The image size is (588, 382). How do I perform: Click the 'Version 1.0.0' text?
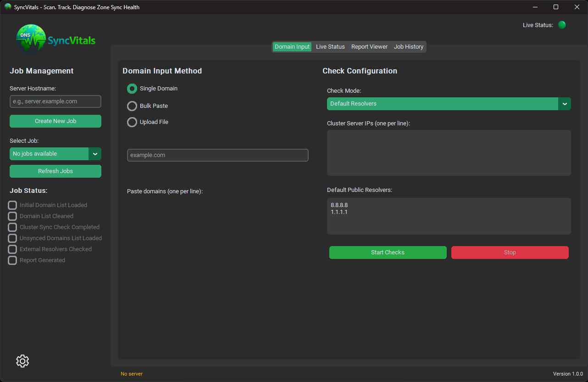click(x=568, y=374)
